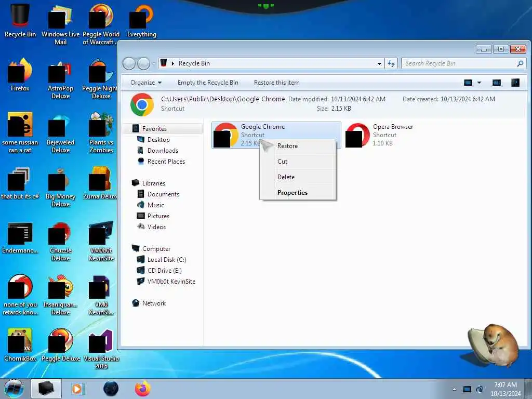Click Restore this item button
The image size is (532, 399).
276,83
